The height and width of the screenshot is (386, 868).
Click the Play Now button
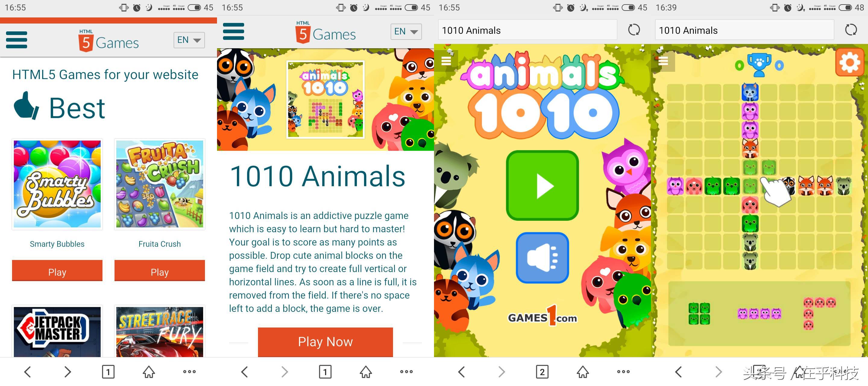(325, 341)
